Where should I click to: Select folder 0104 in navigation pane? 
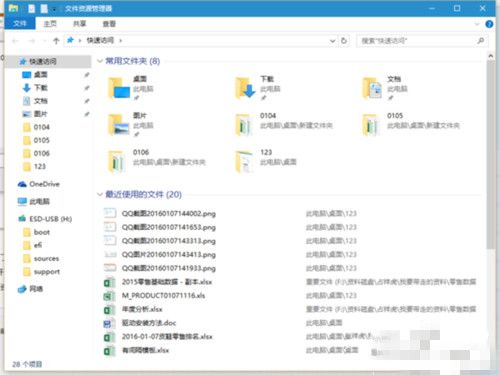[x=41, y=127]
